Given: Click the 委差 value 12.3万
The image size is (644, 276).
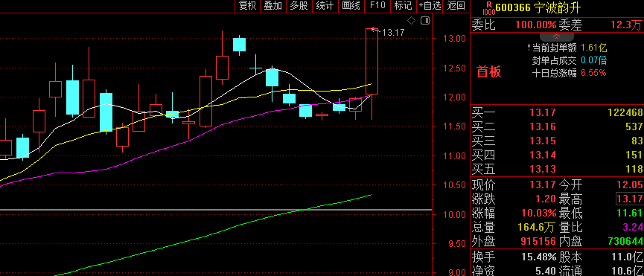Looking at the screenshot, I should click(626, 25).
